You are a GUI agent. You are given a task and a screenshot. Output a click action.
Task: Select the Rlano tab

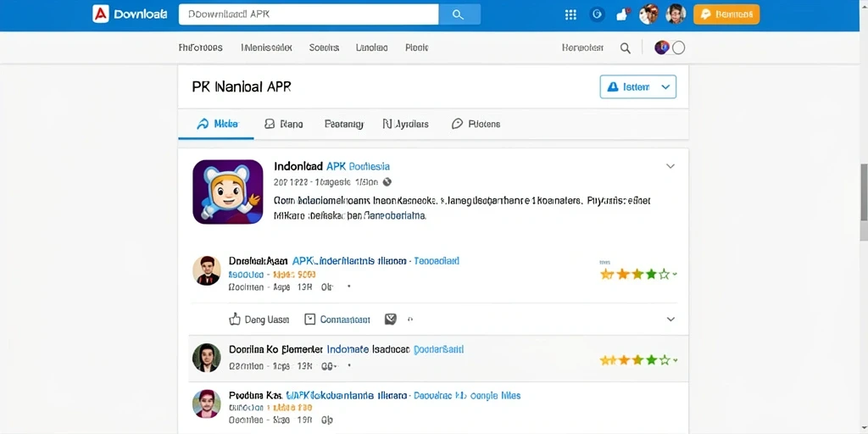point(283,124)
